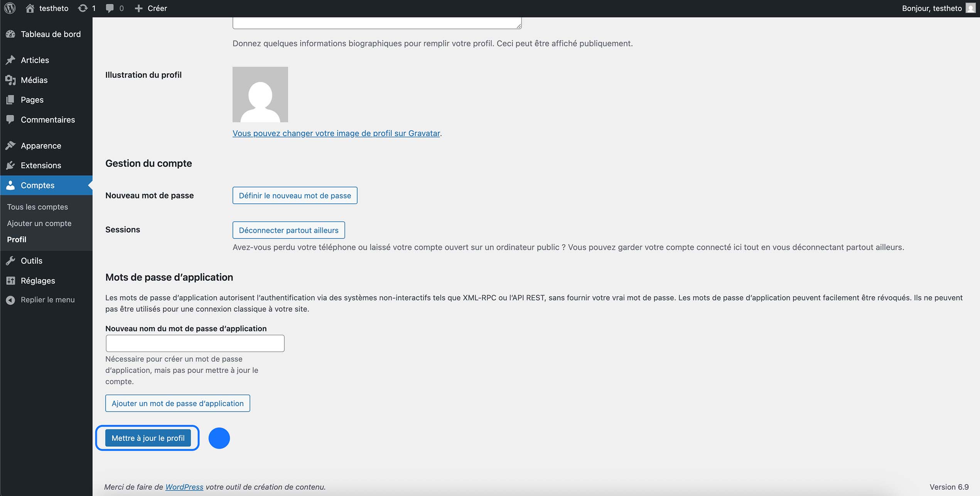Click the Mettre à jour le profil button

pos(148,438)
